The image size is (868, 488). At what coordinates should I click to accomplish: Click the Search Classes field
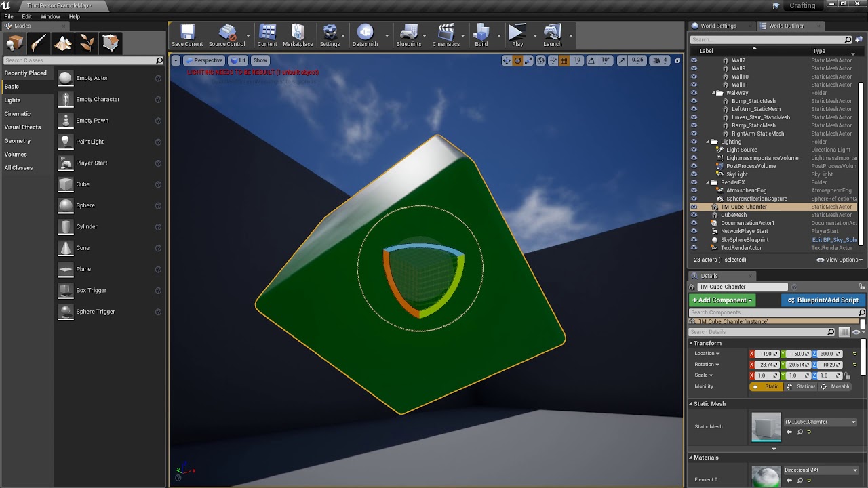pos(83,60)
